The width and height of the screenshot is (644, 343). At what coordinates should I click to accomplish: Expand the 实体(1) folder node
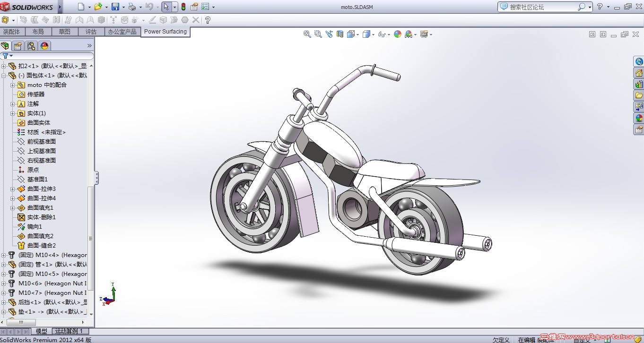12,113
